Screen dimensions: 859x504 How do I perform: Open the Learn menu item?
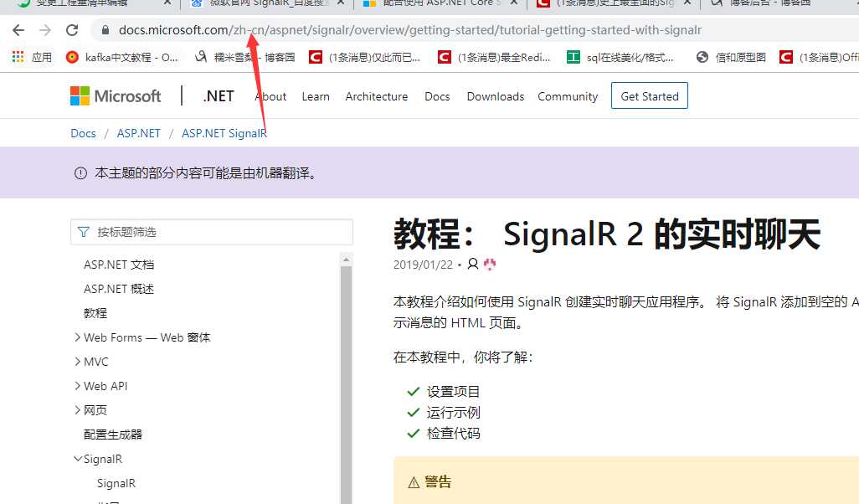[316, 96]
